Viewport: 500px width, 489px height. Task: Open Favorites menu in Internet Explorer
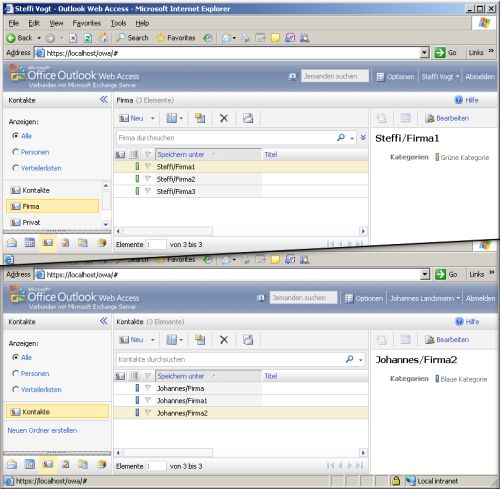[86, 23]
